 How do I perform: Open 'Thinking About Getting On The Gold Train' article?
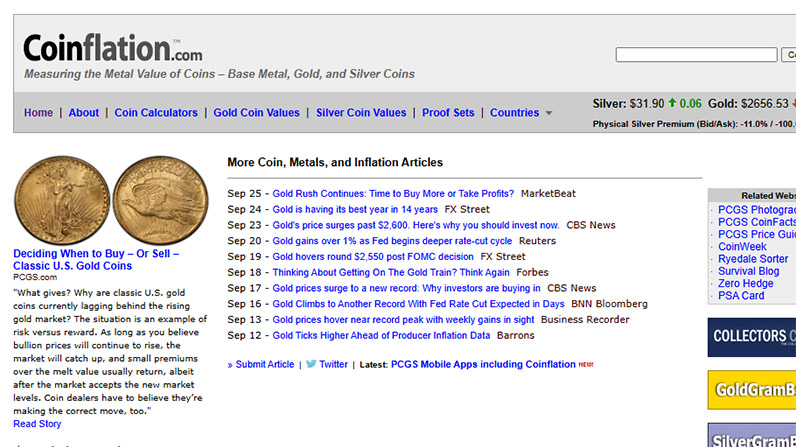click(x=391, y=272)
